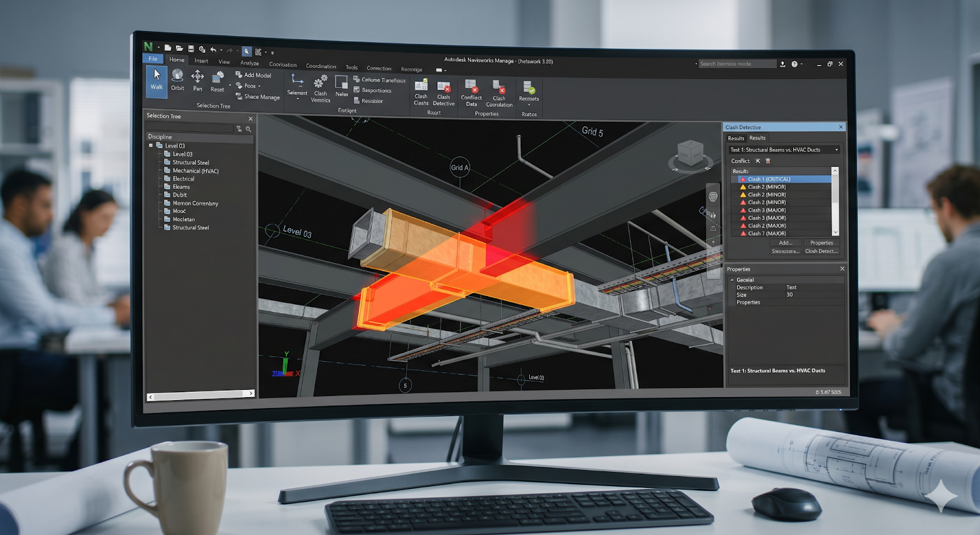
Task: Click the Clash Cocrolation ribbon icon
Action: tap(499, 86)
